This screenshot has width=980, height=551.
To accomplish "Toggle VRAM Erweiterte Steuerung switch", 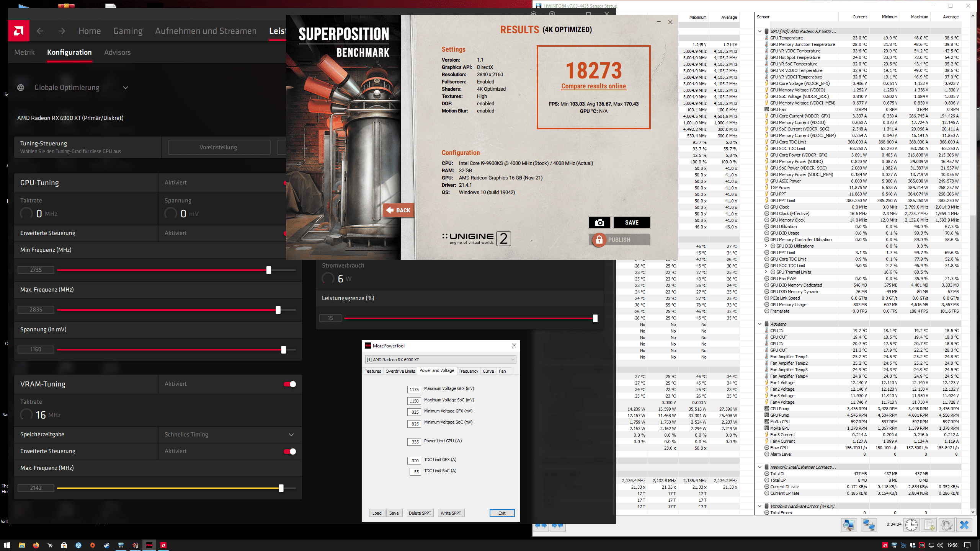I will 290,452.
